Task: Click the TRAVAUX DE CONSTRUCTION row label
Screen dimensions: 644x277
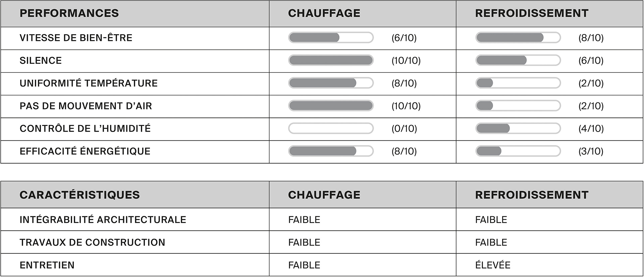Action: [x=92, y=242]
